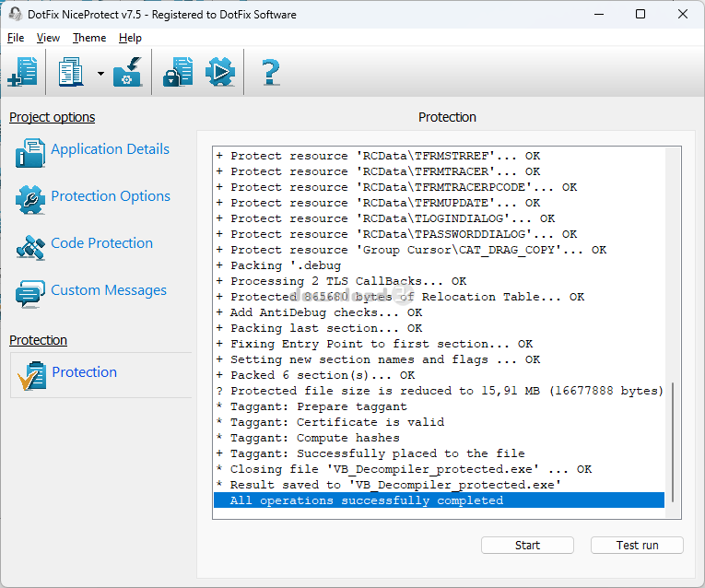Select the 'TFRMUPDATE' resource log line

[439, 202]
